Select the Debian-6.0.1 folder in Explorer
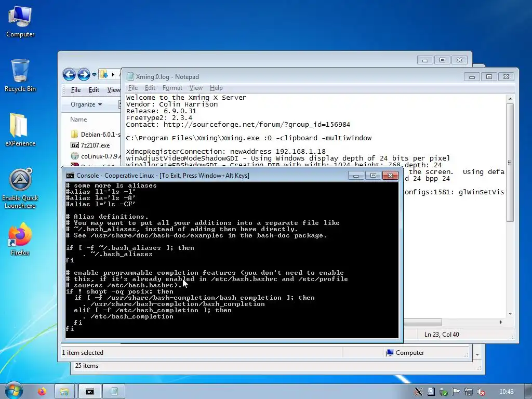Screen dimensions: 532x399 point(96,135)
